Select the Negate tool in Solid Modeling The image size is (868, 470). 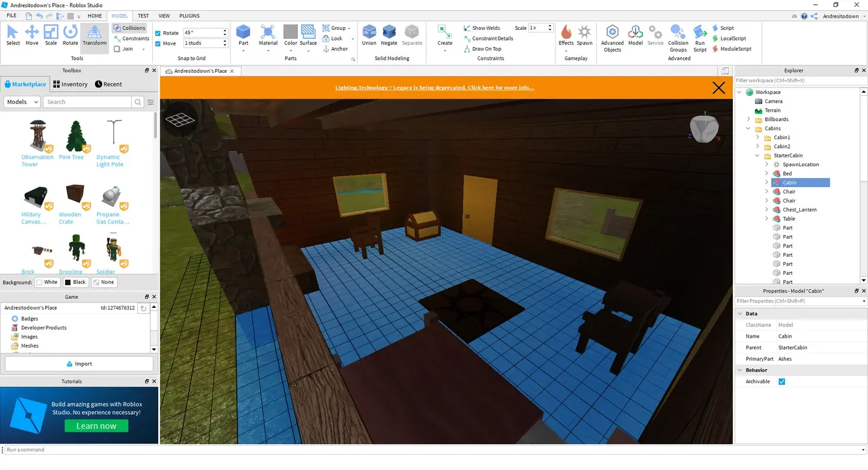pos(389,35)
